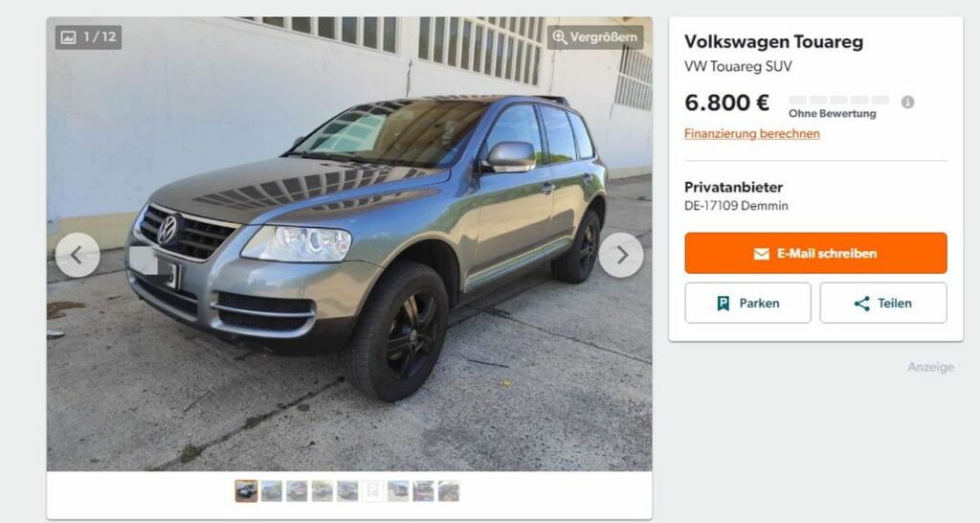
Task: Click the info icon next to Ohne Bewertung
Action: 907,102
